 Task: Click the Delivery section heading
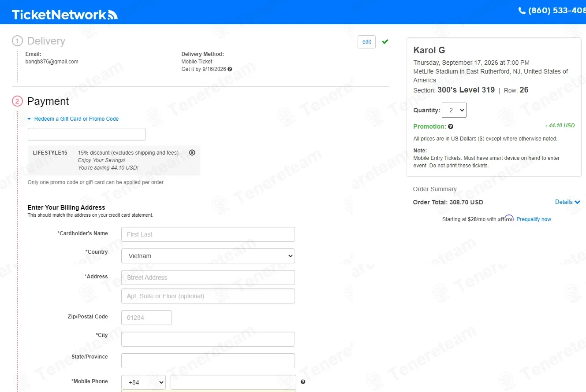[46, 41]
